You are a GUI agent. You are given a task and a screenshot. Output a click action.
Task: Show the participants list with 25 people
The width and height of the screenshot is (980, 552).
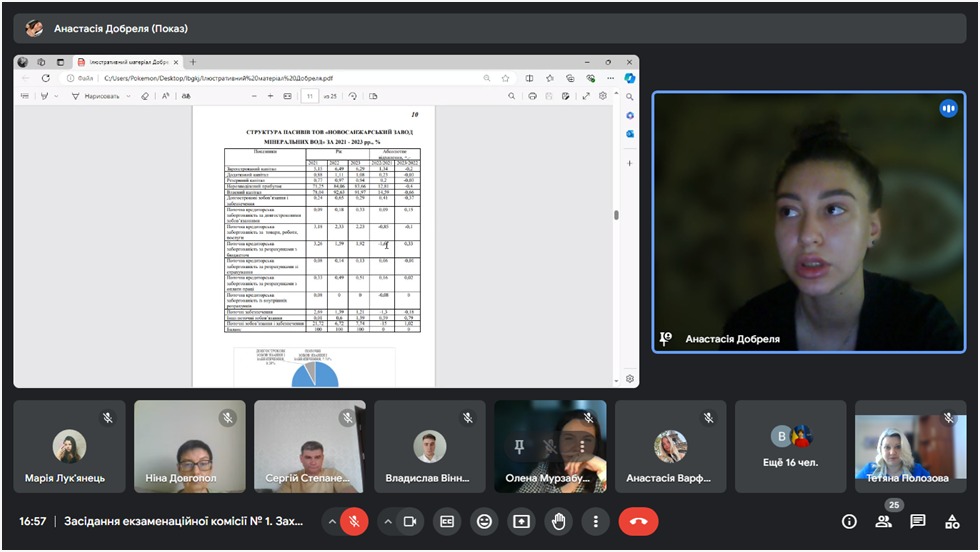click(883, 521)
